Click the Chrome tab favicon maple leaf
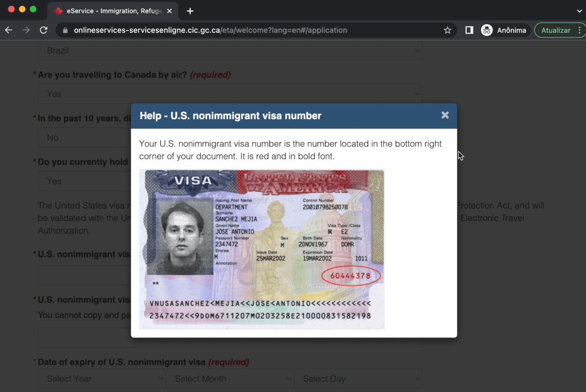Viewport: 586px width, 392px height. 58,11
